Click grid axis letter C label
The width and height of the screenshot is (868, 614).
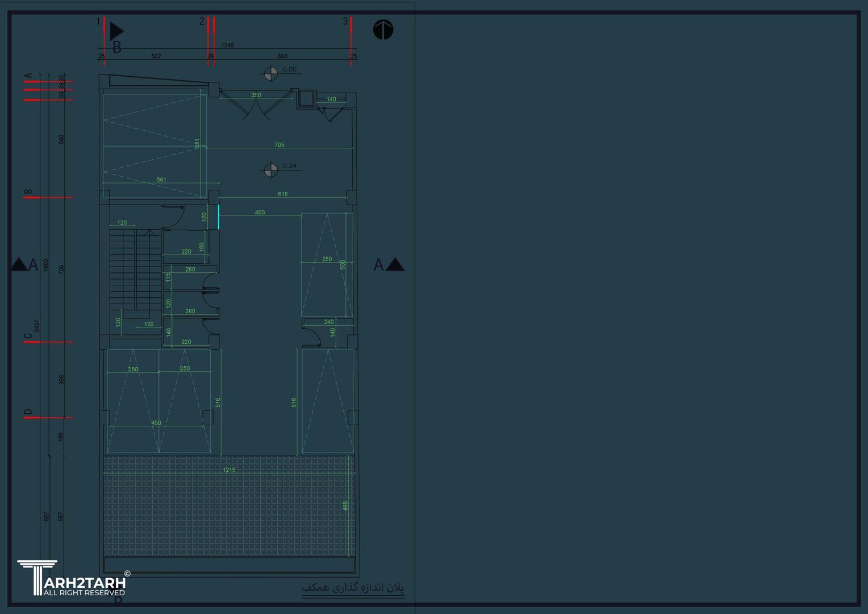(28, 337)
